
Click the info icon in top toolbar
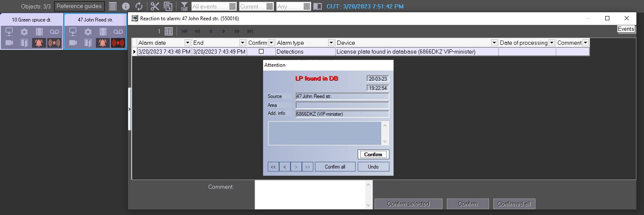pyautogui.click(x=126, y=6)
